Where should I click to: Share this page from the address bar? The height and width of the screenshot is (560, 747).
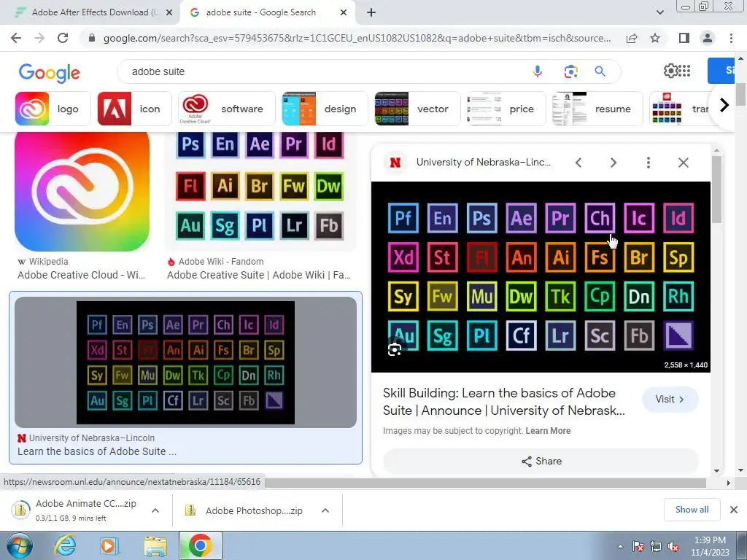click(632, 38)
